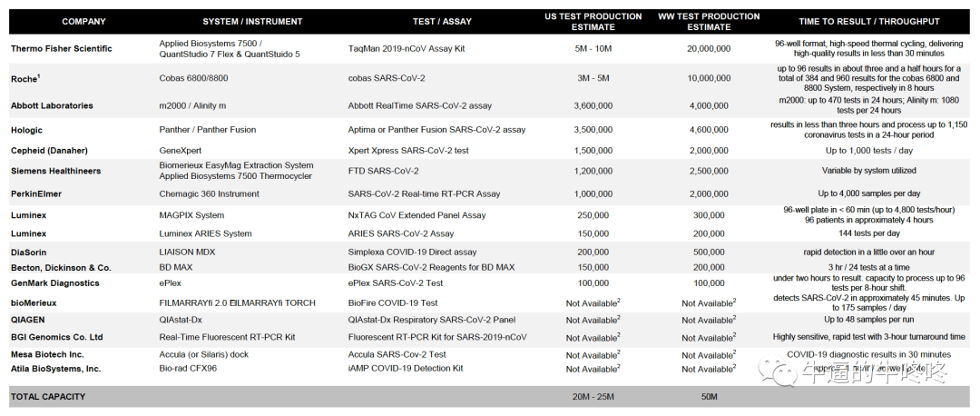Image resolution: width=980 pixels, height=416 pixels.
Task: Click the Up to 1,000 tests / day cell
Action: (x=868, y=150)
